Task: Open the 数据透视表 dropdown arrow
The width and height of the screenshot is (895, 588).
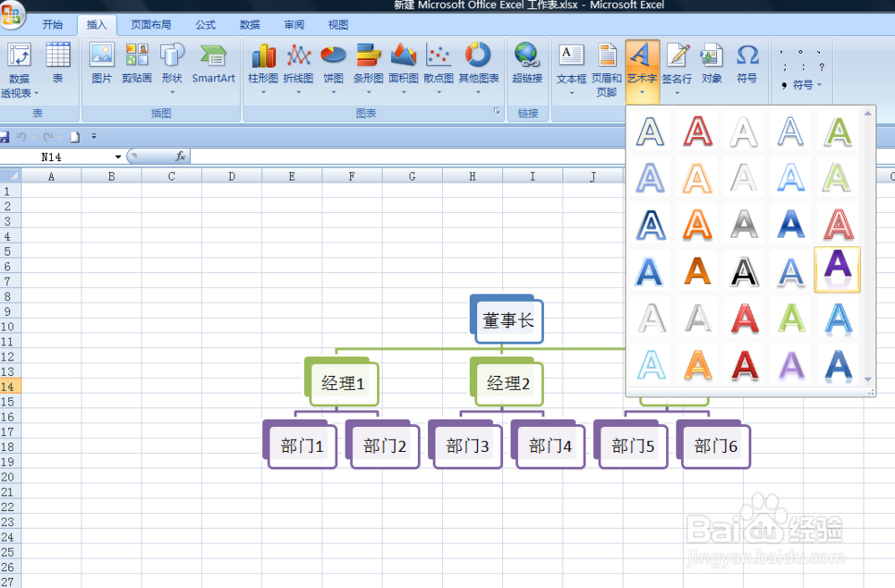Action: [x=36, y=93]
